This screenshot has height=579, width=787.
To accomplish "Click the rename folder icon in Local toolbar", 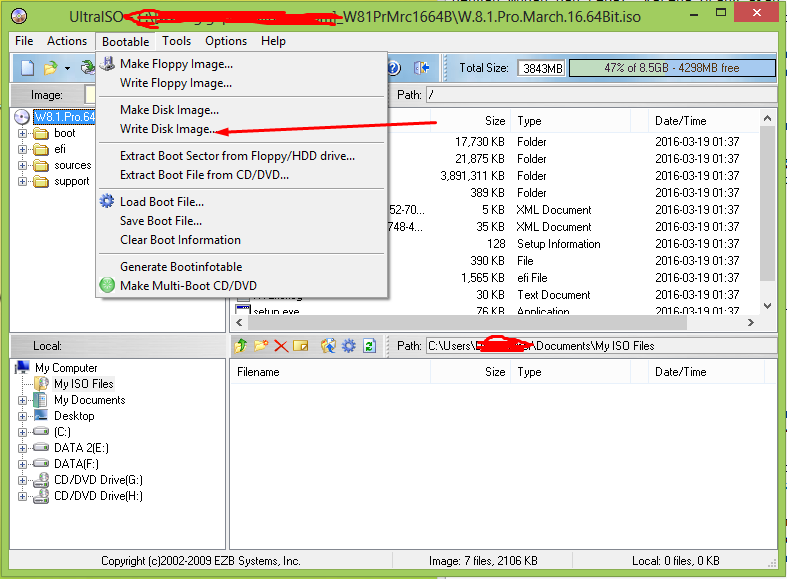I will [x=301, y=346].
